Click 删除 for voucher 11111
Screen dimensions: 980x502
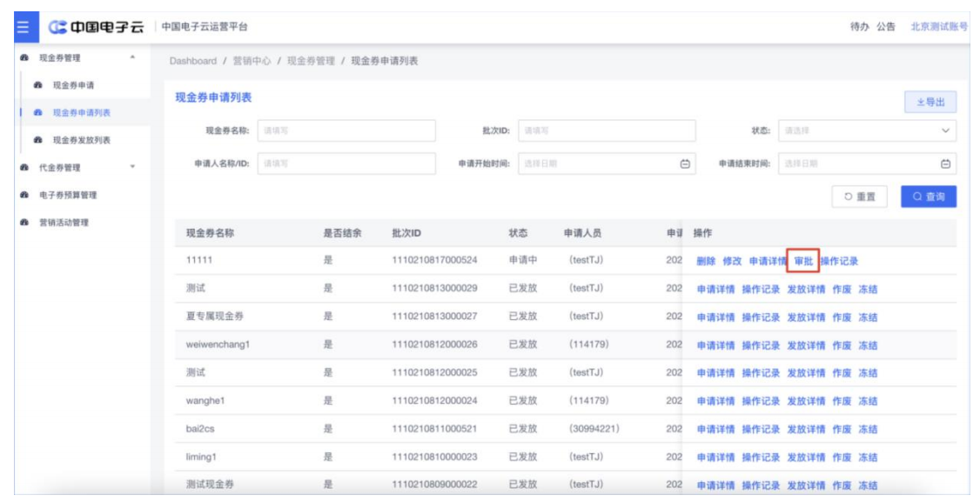coord(706,261)
